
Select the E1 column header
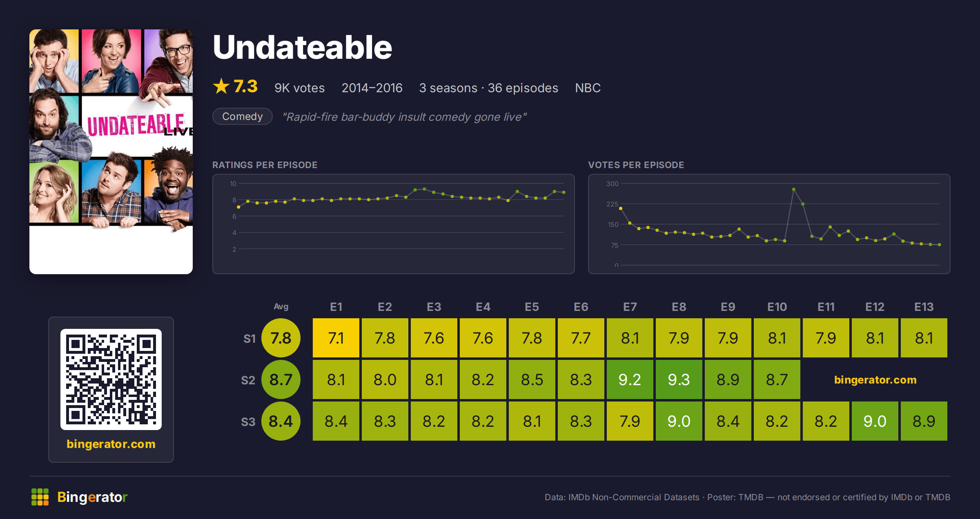coord(336,307)
